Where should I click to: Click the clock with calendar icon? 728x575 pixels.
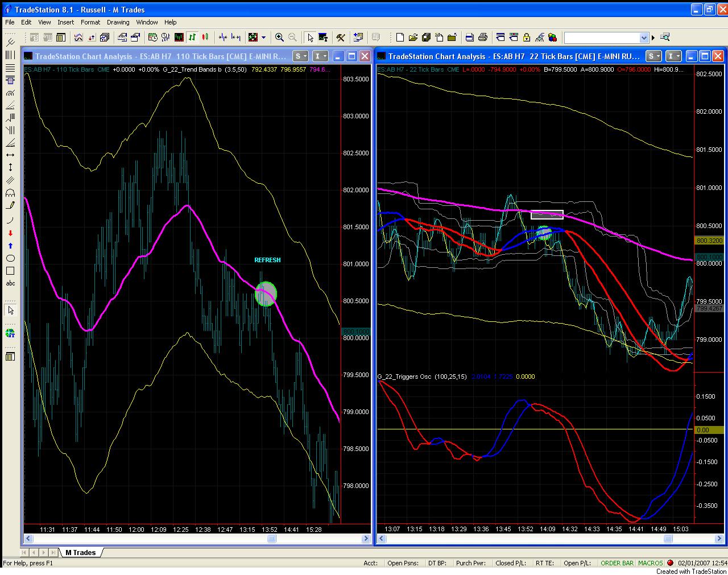click(x=153, y=38)
